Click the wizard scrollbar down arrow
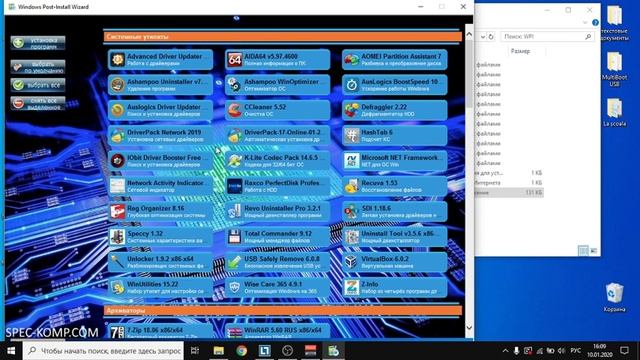 469,327
